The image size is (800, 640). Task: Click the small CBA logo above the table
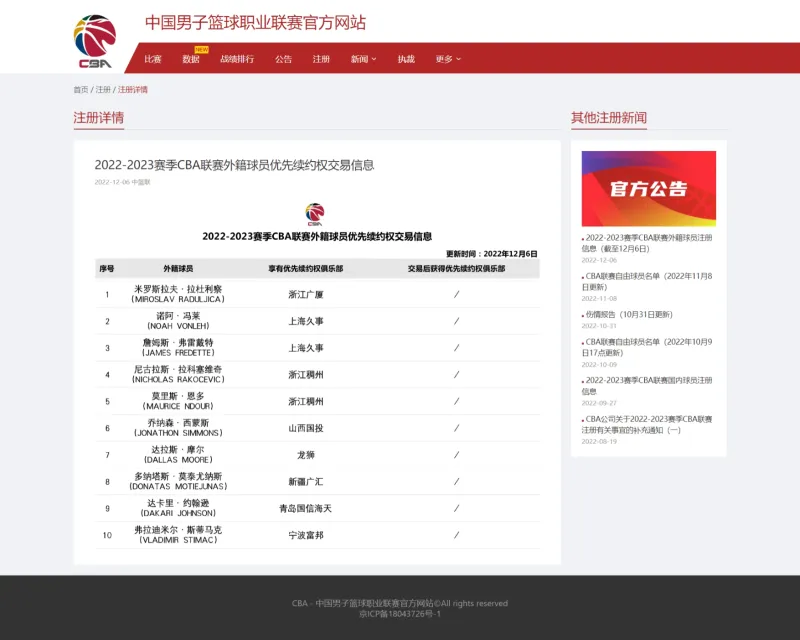tap(315, 214)
